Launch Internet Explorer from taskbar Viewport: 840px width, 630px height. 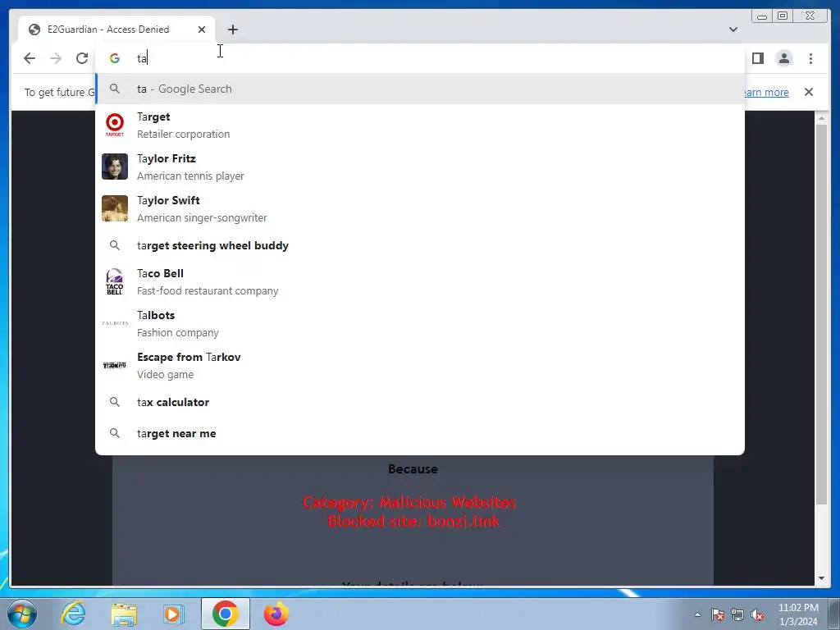point(73,614)
